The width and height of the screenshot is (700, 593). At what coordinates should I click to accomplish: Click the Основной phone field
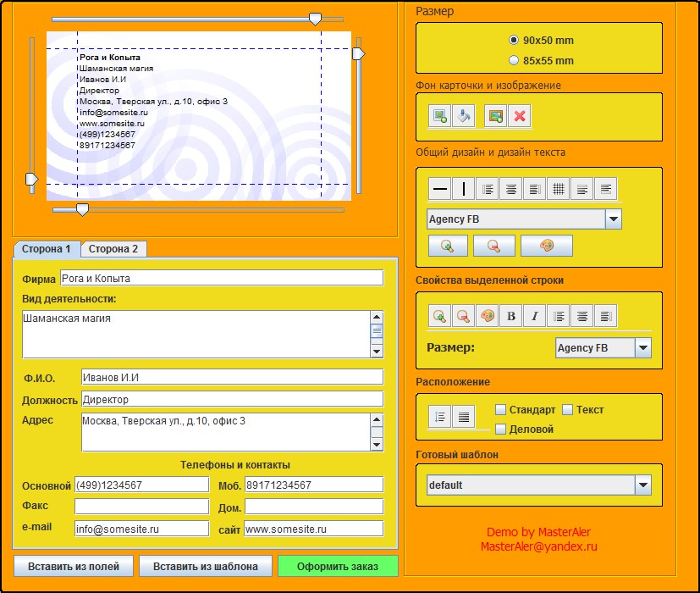142,485
